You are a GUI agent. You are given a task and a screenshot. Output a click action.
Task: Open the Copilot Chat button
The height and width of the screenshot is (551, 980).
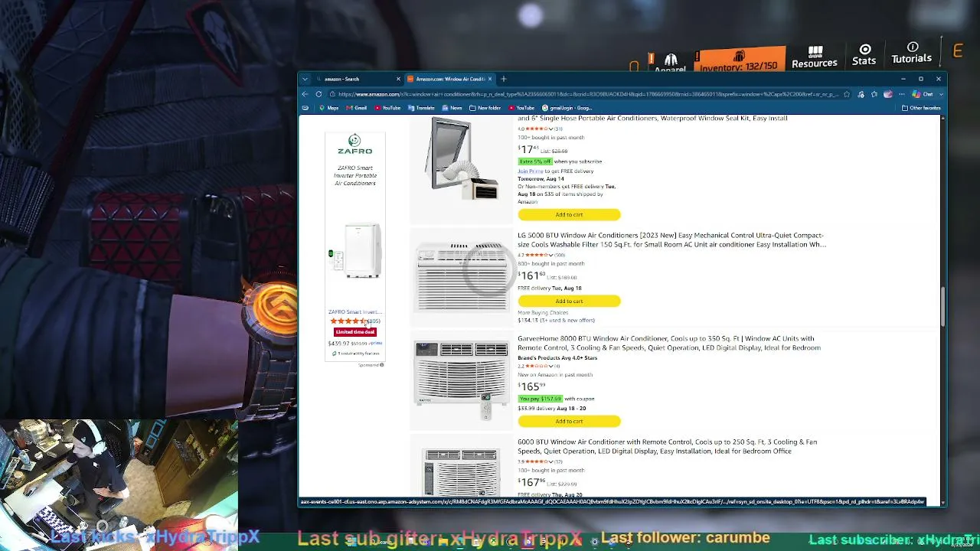[x=923, y=94]
